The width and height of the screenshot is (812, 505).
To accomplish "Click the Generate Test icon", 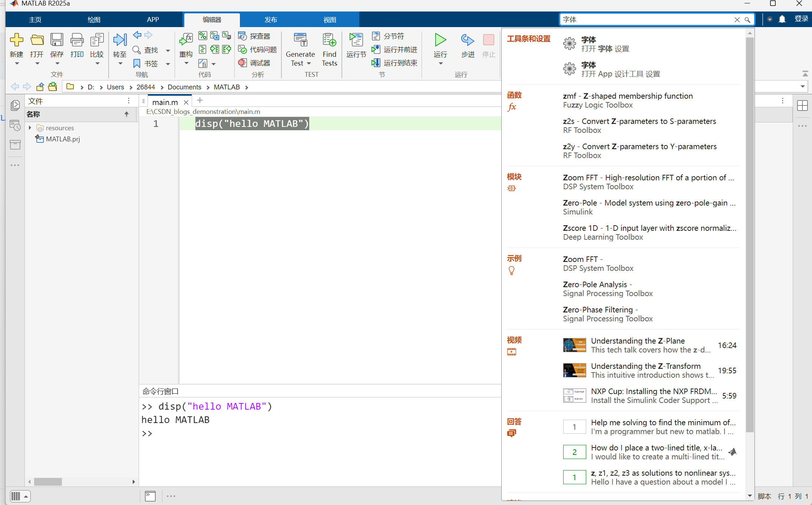I will (300, 40).
